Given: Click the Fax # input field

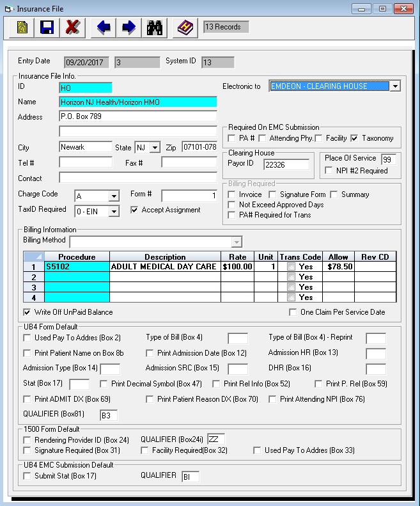Looking at the screenshot, I should click(189, 162).
